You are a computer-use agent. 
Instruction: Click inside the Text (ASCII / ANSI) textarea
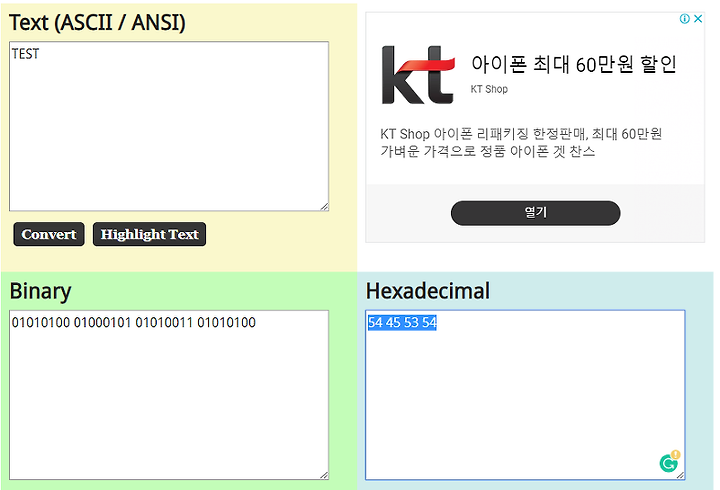169,126
